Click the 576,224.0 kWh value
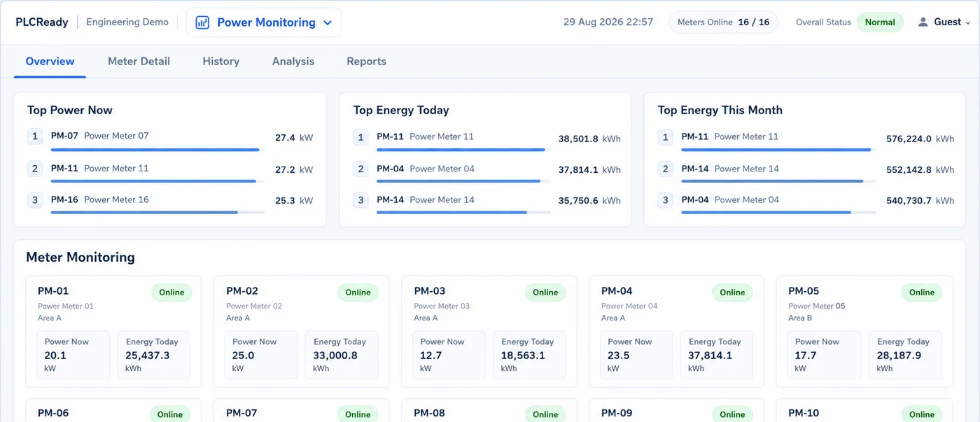The width and height of the screenshot is (980, 422). point(920,139)
